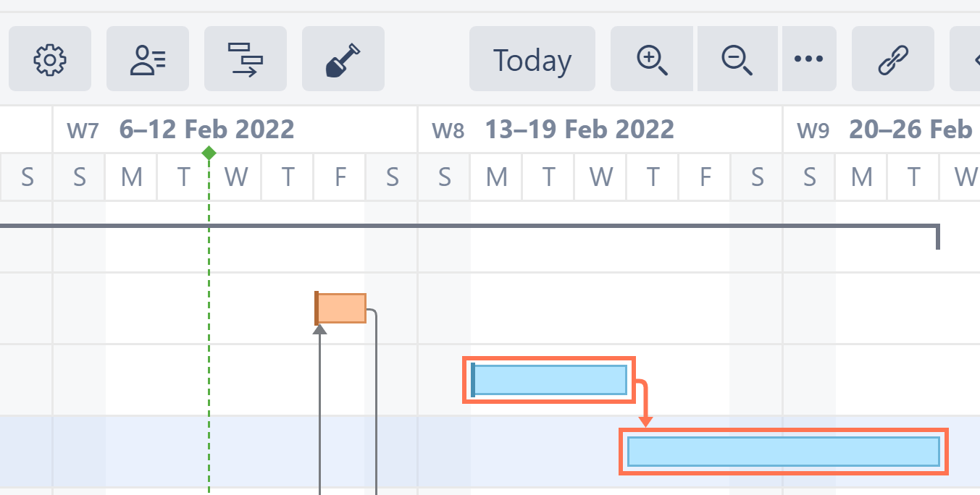
Task: Select the orange task bar
Action: 342,308
